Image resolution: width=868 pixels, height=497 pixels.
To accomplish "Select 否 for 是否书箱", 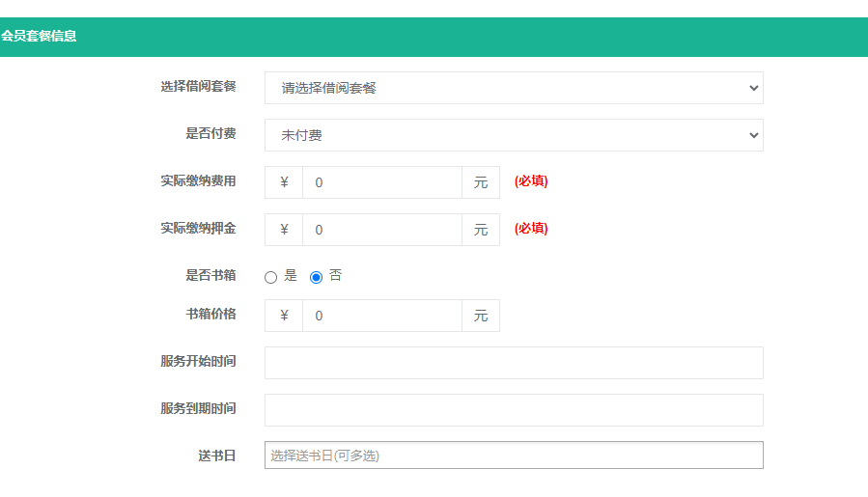I will 316,277.
